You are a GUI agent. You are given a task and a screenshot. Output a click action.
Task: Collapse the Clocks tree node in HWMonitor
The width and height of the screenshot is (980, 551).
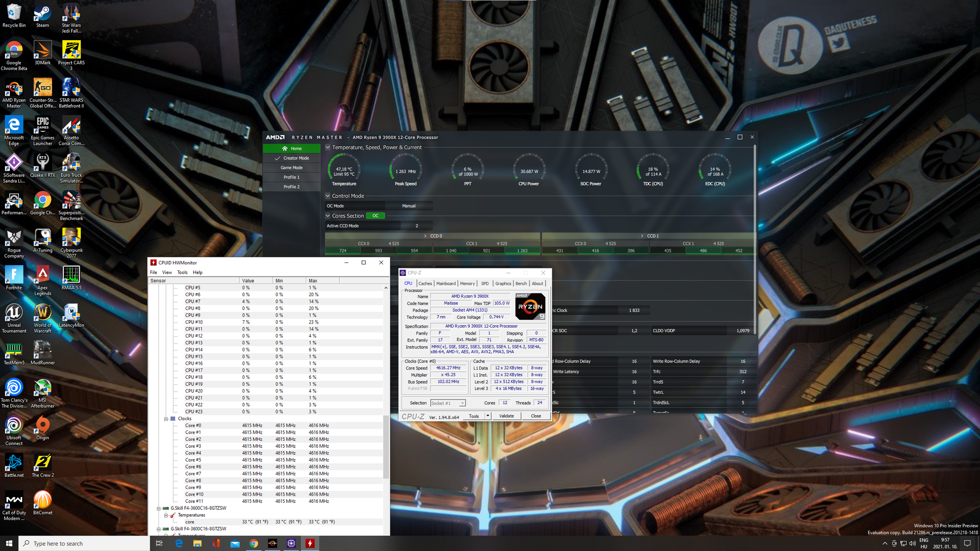(166, 419)
